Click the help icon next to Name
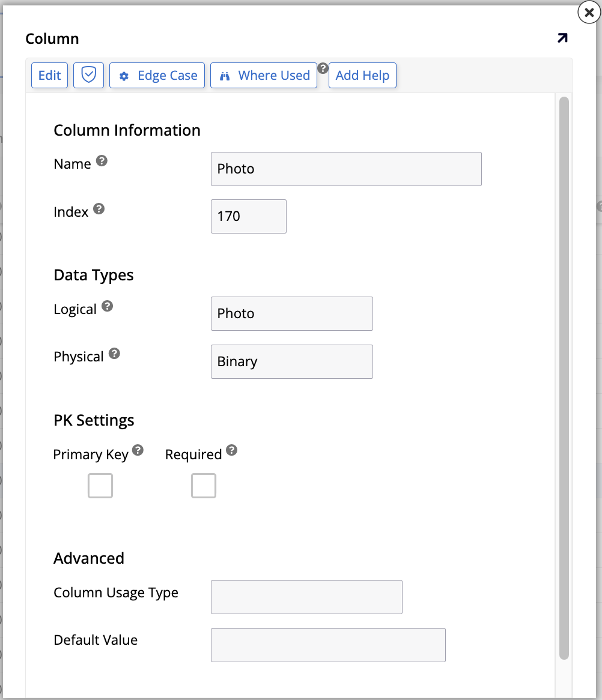The width and height of the screenshot is (602, 700). point(101,160)
